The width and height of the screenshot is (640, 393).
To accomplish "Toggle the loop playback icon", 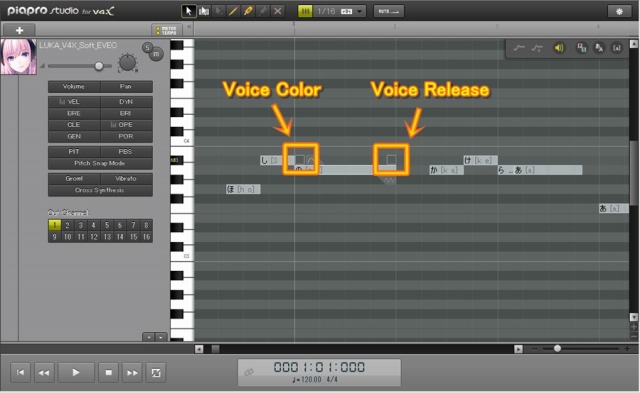I will (x=156, y=373).
